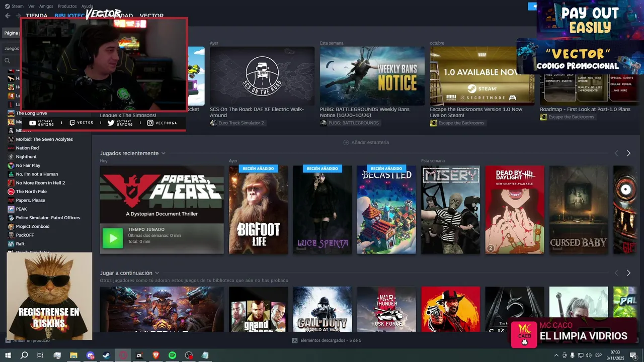Open the Papers, Please banner in recent games
Image resolution: width=644 pixels, height=362 pixels.
(x=162, y=195)
